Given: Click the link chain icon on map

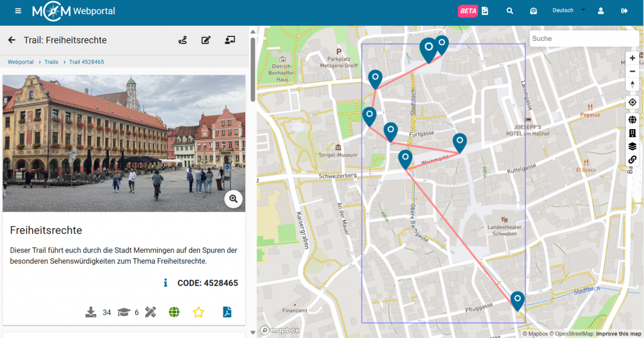Looking at the screenshot, I should pyautogui.click(x=632, y=159).
